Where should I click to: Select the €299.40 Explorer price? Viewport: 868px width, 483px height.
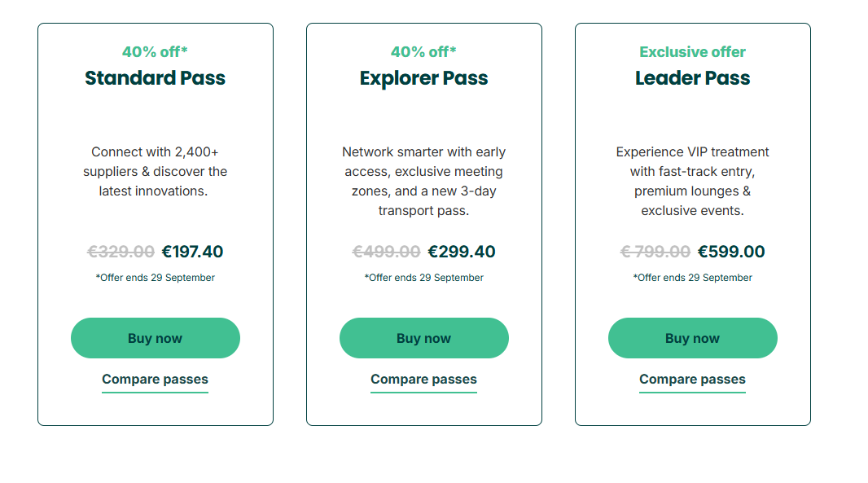462,252
